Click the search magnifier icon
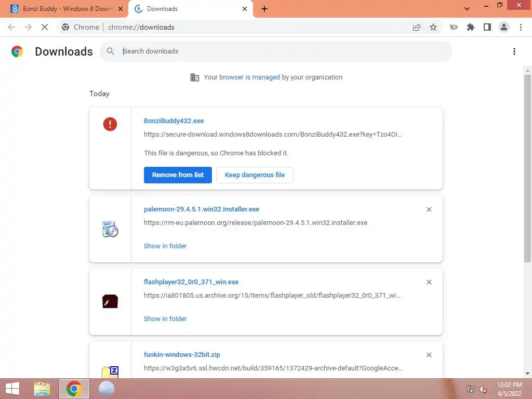Image resolution: width=532 pixels, height=399 pixels. click(x=110, y=51)
